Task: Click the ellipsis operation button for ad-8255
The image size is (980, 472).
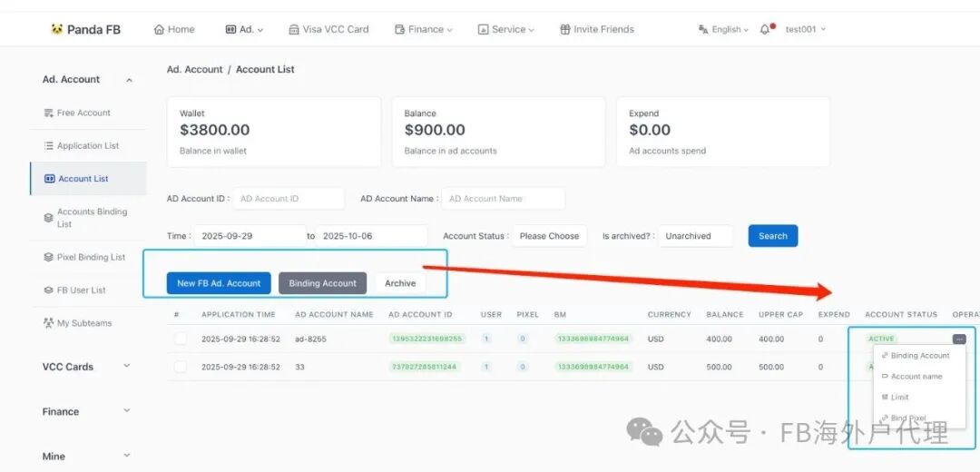Action: [959, 339]
